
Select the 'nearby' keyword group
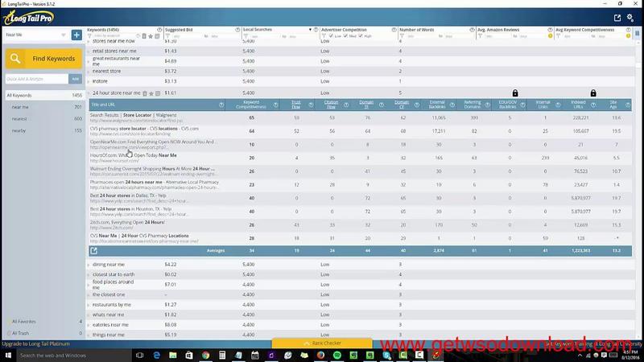click(x=44, y=130)
